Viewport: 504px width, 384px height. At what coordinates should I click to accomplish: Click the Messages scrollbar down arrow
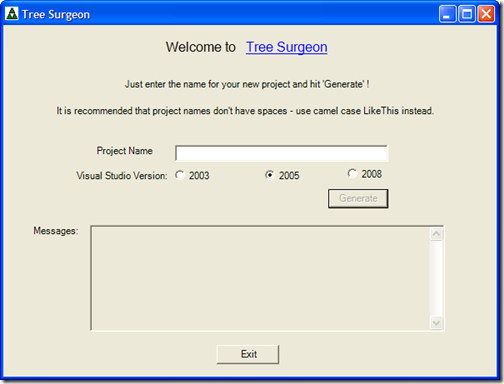click(x=436, y=323)
